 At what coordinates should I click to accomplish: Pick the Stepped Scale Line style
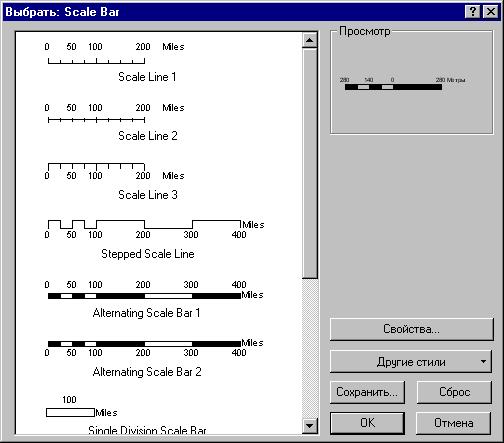coord(154,240)
